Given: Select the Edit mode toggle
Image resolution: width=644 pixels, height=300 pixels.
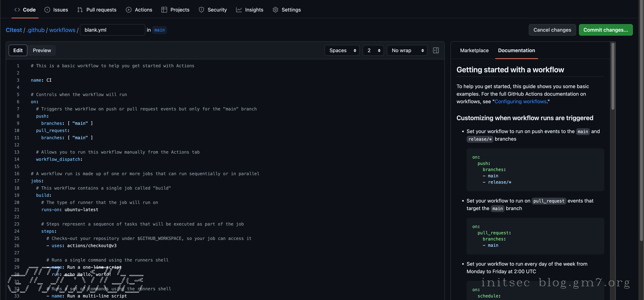Looking at the screenshot, I should [18, 50].
